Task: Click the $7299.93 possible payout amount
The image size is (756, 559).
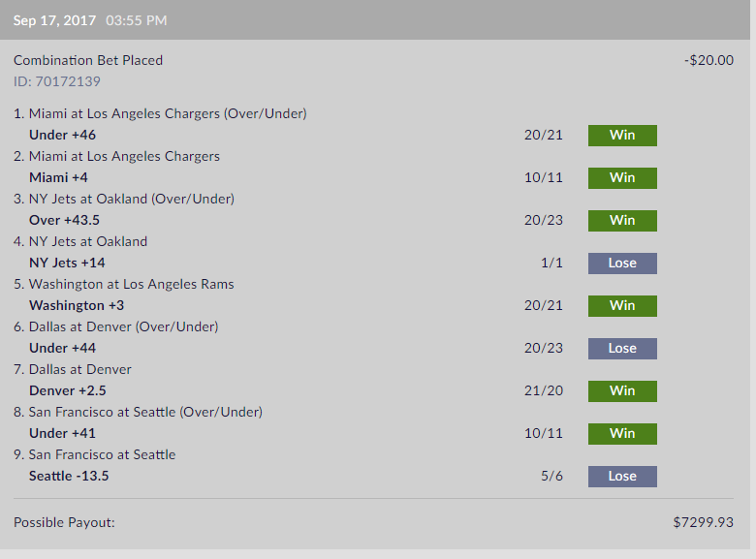Action: [704, 522]
